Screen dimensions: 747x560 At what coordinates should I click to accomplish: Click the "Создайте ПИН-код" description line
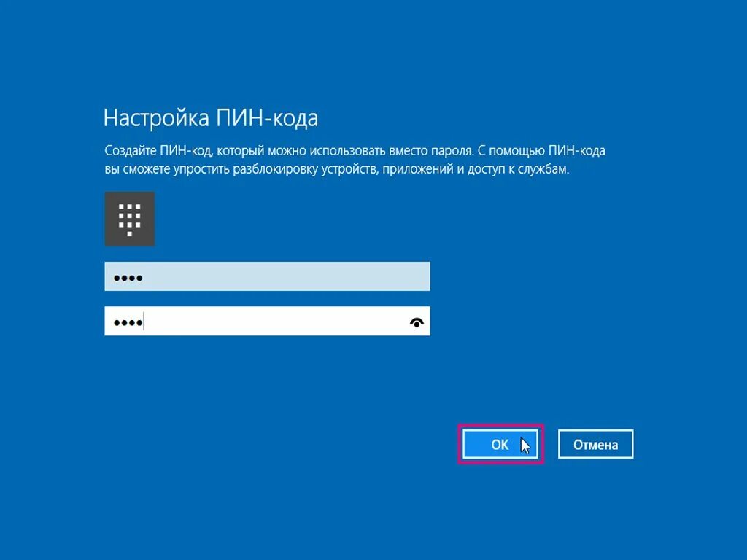(x=355, y=151)
